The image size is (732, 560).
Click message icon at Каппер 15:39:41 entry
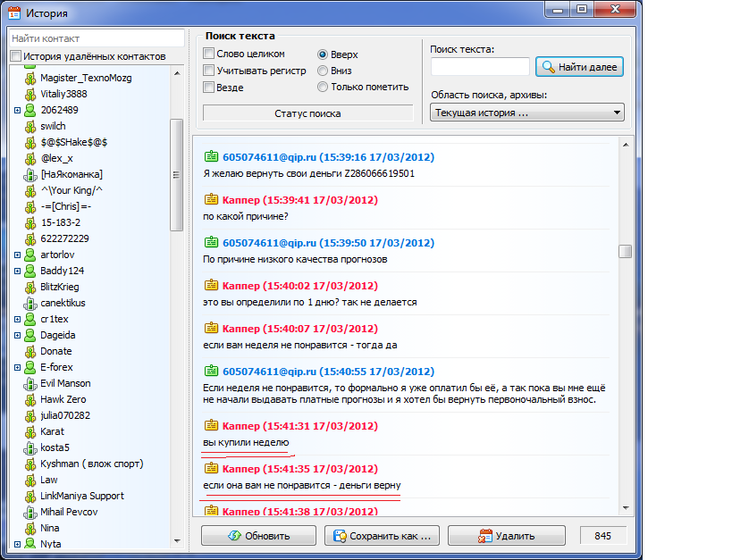tap(212, 199)
